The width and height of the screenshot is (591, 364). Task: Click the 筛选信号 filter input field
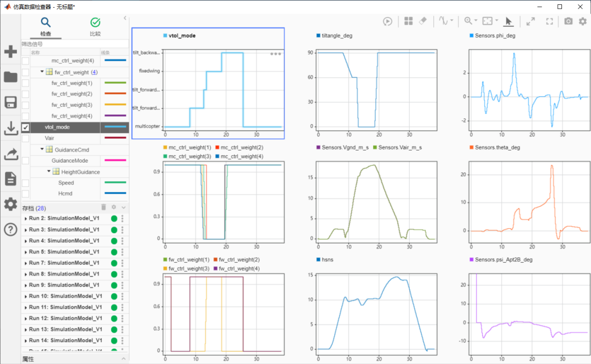click(74, 44)
